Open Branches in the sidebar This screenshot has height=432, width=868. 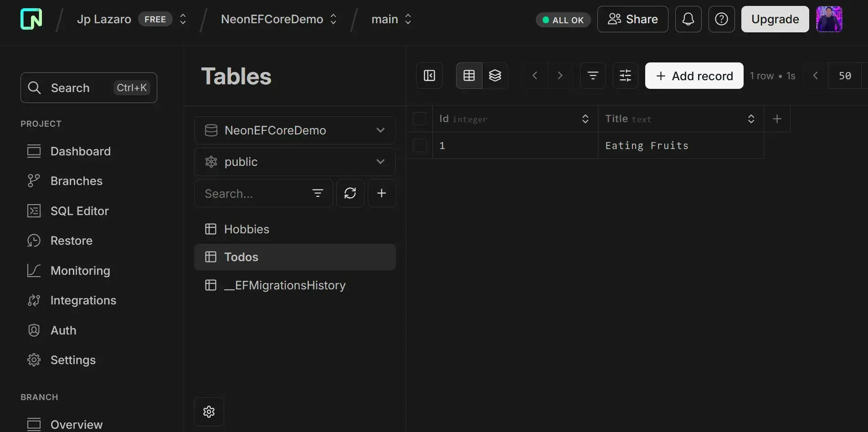[65, 181]
